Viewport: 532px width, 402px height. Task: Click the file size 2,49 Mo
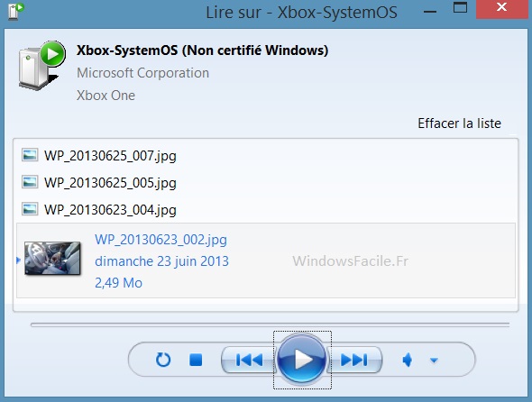pyautogui.click(x=118, y=283)
